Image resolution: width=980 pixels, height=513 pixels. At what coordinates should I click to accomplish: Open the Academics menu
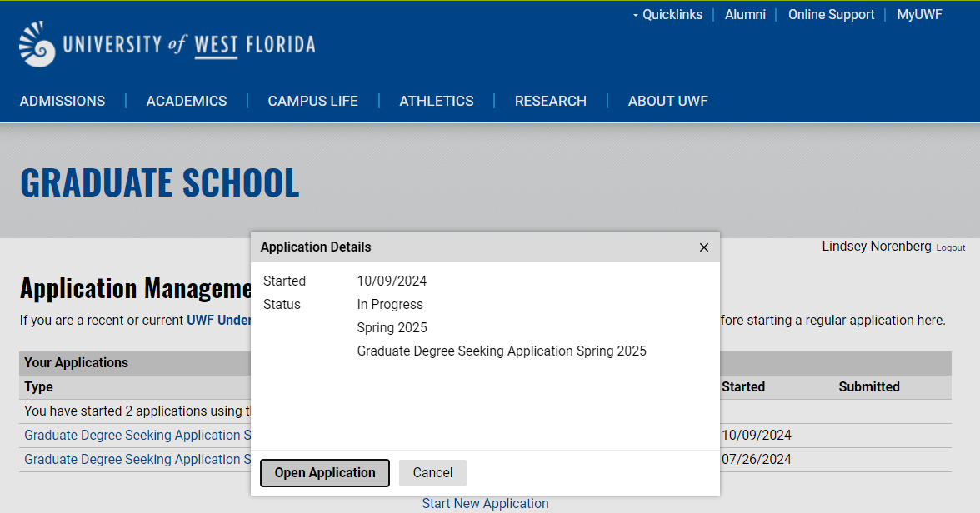187,102
